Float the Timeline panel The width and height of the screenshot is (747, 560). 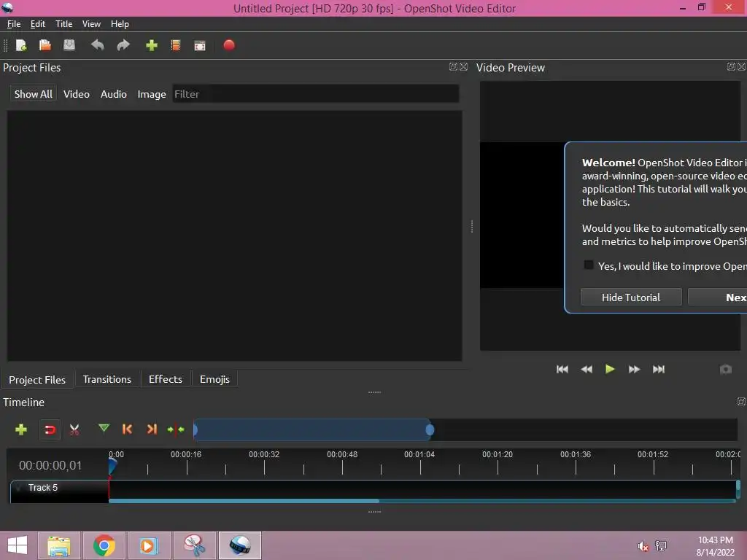tap(741, 402)
